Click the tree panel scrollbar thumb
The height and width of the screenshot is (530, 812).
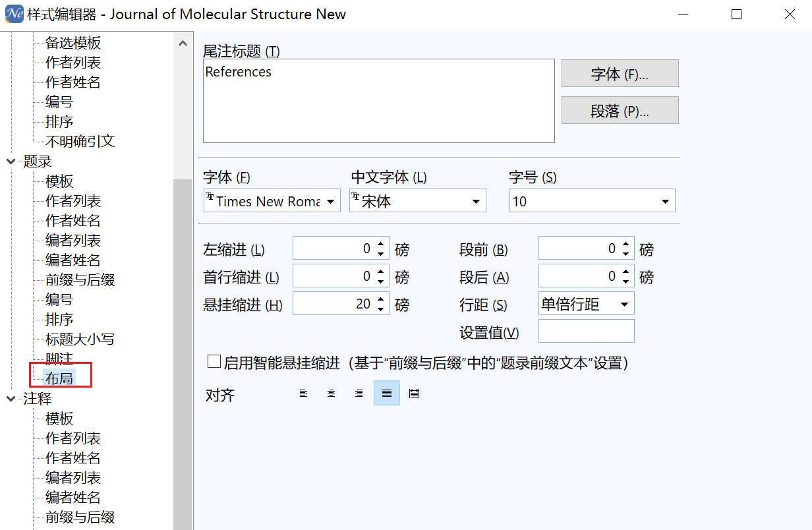click(183, 354)
